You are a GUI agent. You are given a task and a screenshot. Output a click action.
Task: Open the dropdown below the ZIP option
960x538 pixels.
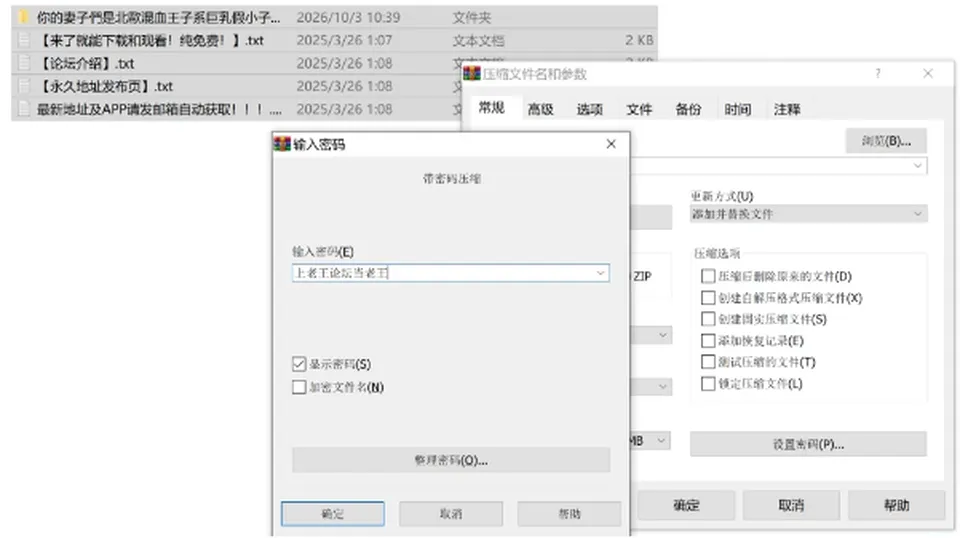662,335
